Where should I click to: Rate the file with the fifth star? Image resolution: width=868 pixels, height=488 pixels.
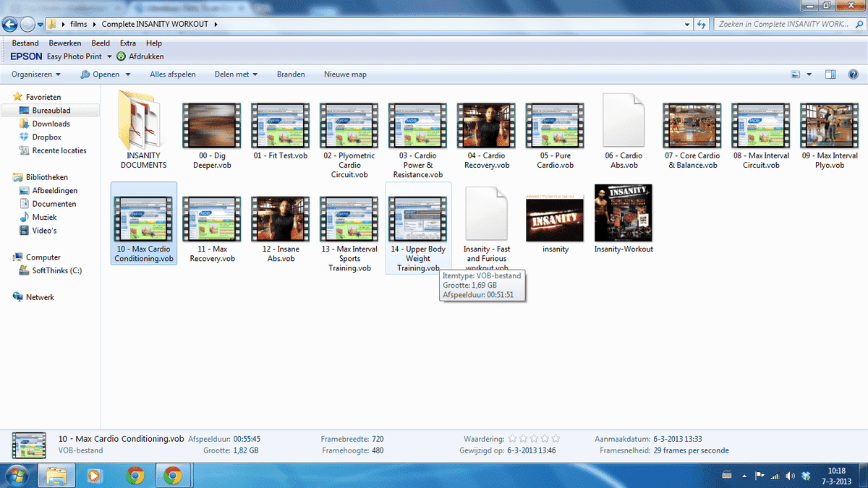click(x=556, y=439)
